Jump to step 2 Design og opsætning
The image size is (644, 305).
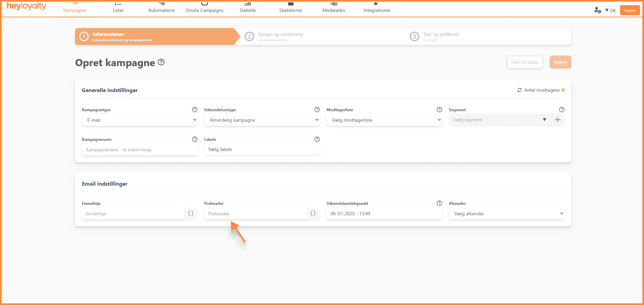click(280, 37)
